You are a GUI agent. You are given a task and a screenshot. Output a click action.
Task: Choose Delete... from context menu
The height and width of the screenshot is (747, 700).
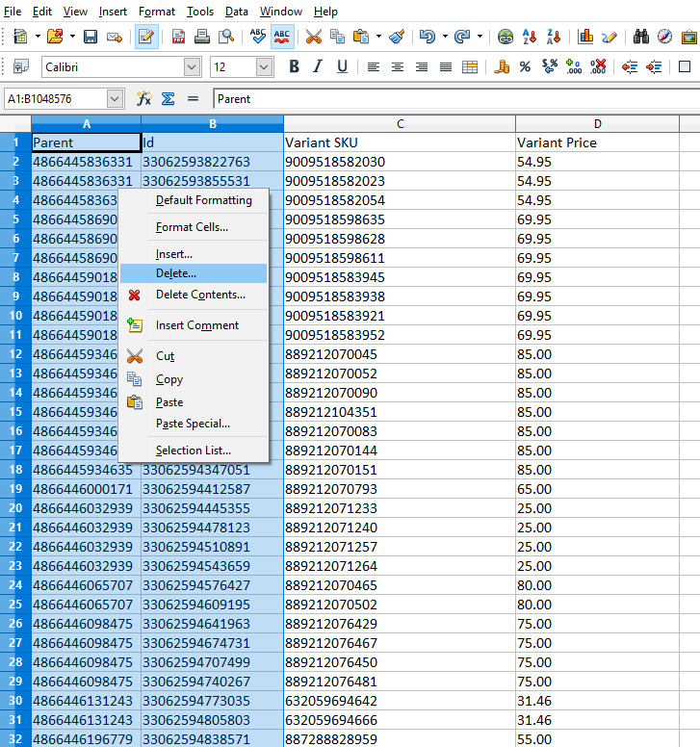pyautogui.click(x=176, y=273)
